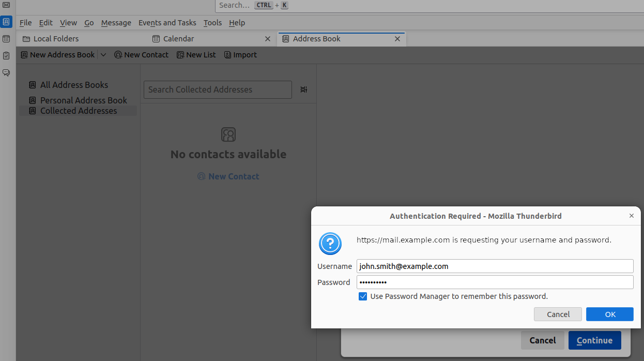
Task: Cancel the Authentication Required dialog
Action: pyautogui.click(x=558, y=314)
